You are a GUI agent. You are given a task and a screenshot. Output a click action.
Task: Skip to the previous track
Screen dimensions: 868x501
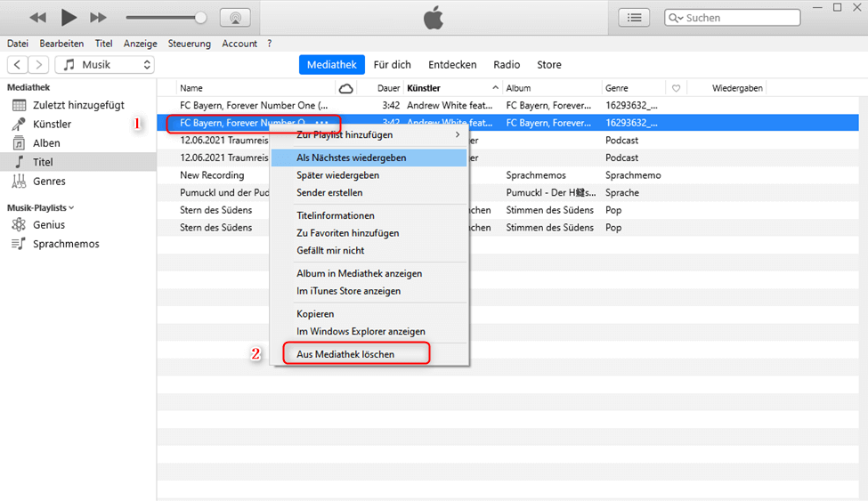coord(37,17)
